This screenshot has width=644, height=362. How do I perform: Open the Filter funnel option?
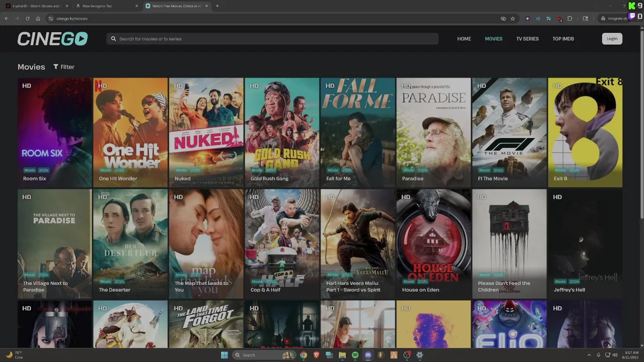tap(64, 67)
